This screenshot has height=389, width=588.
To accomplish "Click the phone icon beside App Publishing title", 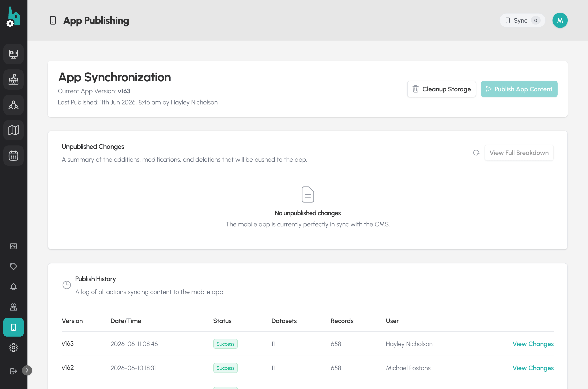I will pyautogui.click(x=53, y=20).
